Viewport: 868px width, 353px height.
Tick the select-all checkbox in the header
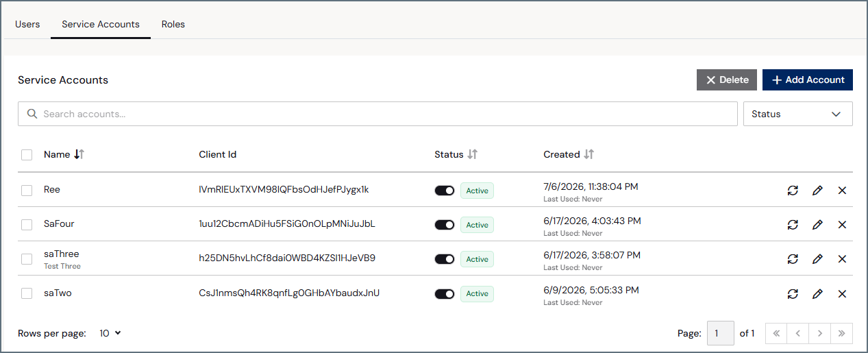click(x=27, y=155)
